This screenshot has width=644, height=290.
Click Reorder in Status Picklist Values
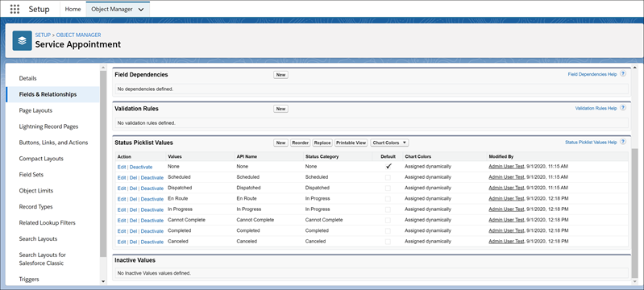pyautogui.click(x=300, y=143)
